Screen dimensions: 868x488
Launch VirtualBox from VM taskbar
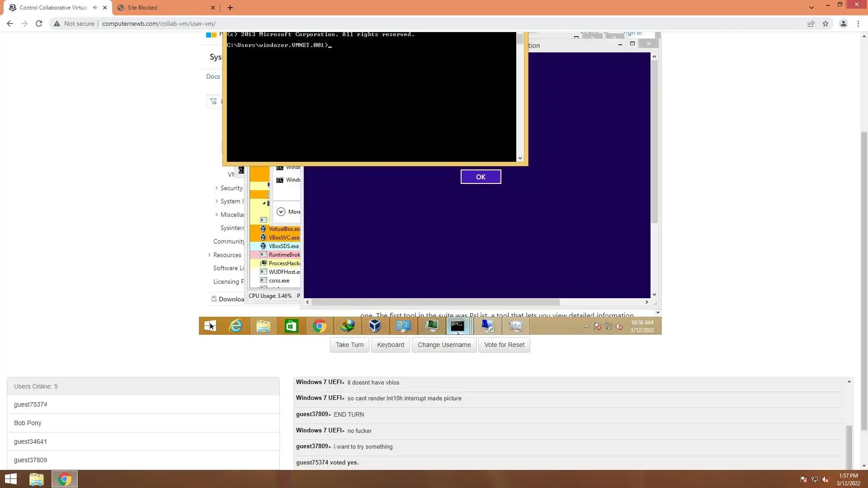[x=375, y=326]
